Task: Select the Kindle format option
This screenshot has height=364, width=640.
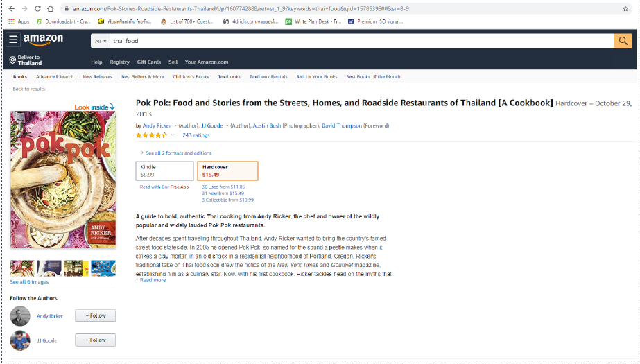Action: coord(165,171)
